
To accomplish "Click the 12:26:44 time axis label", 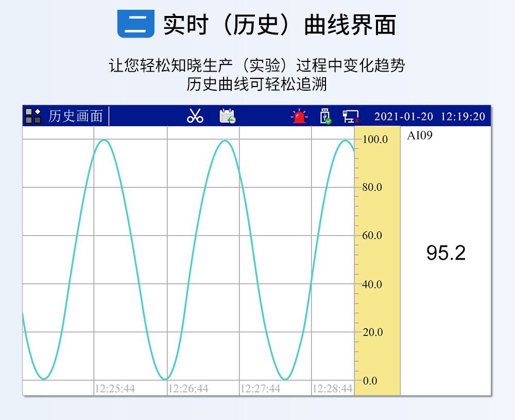I will pos(188,389).
